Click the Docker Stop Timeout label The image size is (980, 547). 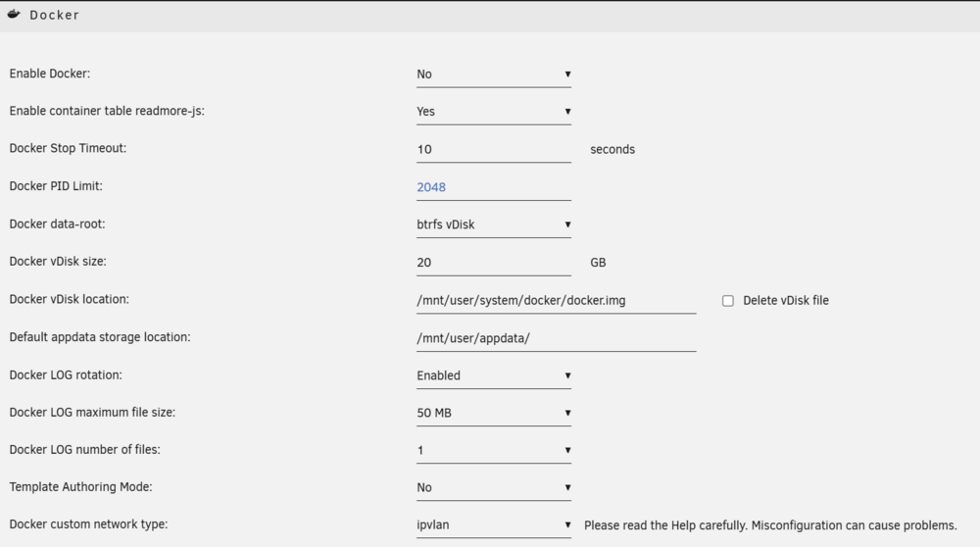click(x=68, y=148)
